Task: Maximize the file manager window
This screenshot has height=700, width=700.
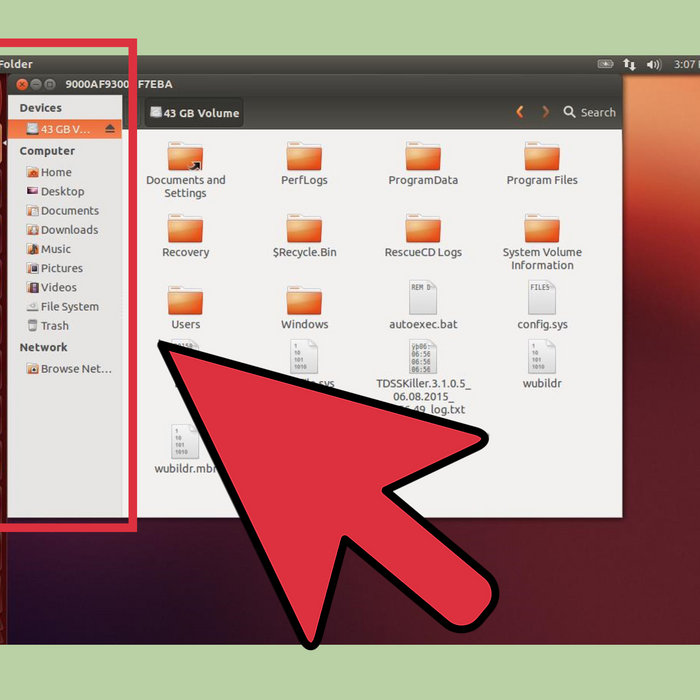Action: pos(50,84)
